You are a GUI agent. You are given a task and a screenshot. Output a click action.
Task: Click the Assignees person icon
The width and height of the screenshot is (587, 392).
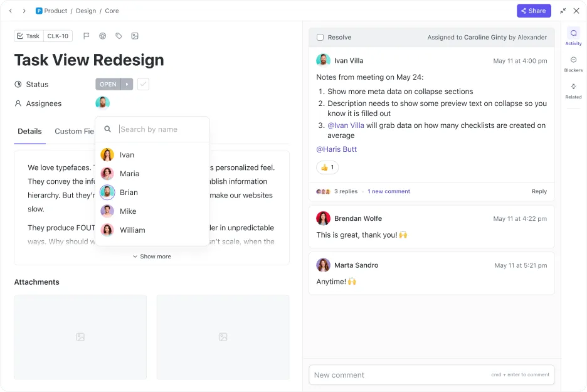pos(18,103)
